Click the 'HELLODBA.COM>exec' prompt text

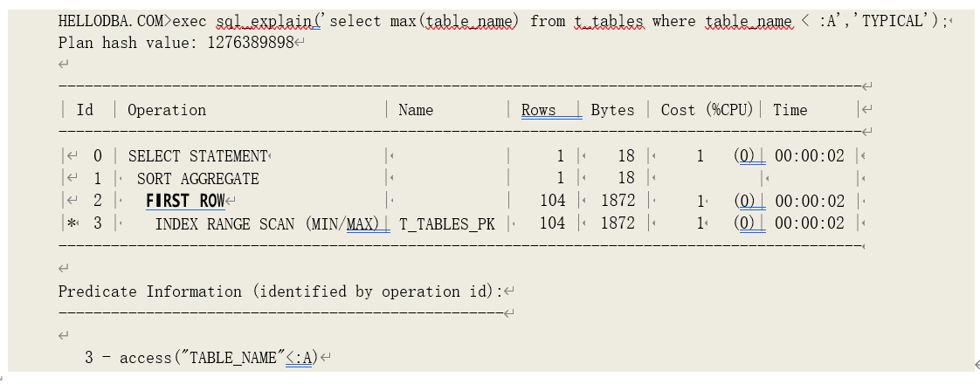click(114, 21)
